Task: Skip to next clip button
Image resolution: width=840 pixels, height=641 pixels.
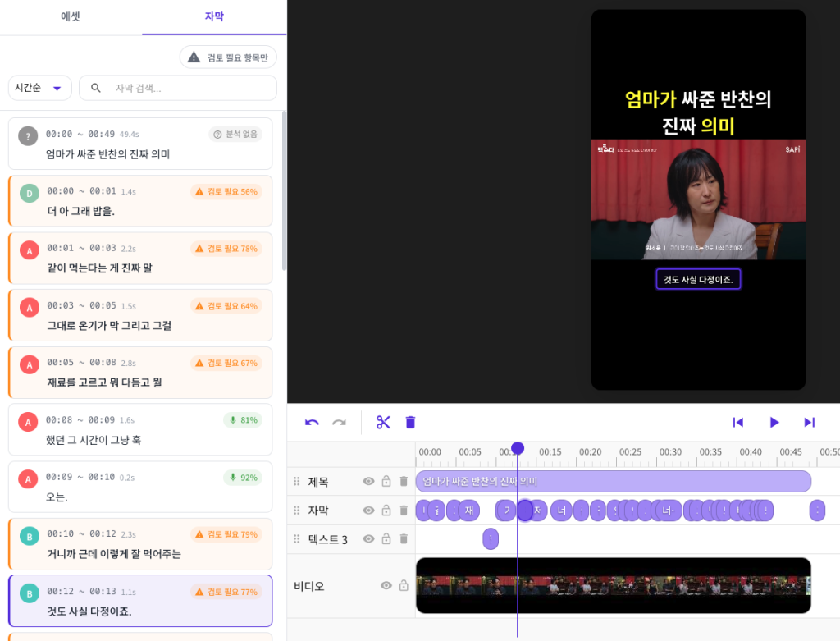Action: point(809,422)
